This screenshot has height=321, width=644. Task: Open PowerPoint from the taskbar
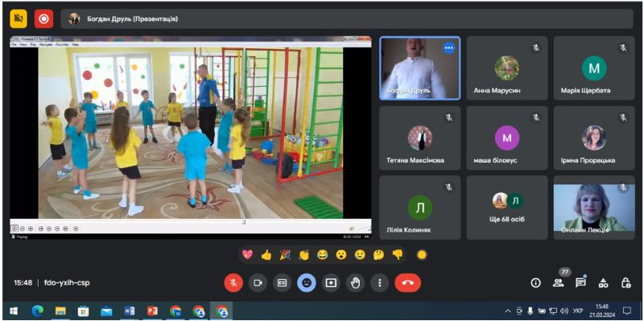point(152,311)
